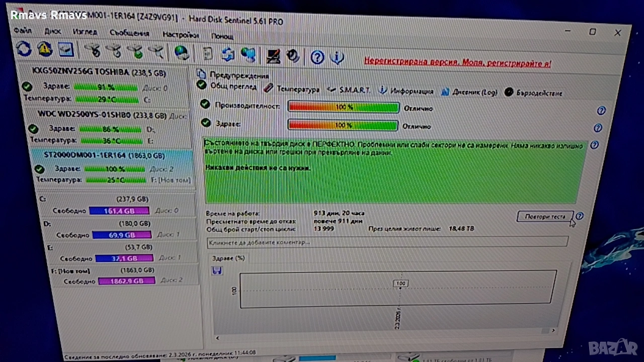Image resolution: width=644 pixels, height=362 pixels.
Task: Open the Изглед menu
Action: click(x=85, y=32)
